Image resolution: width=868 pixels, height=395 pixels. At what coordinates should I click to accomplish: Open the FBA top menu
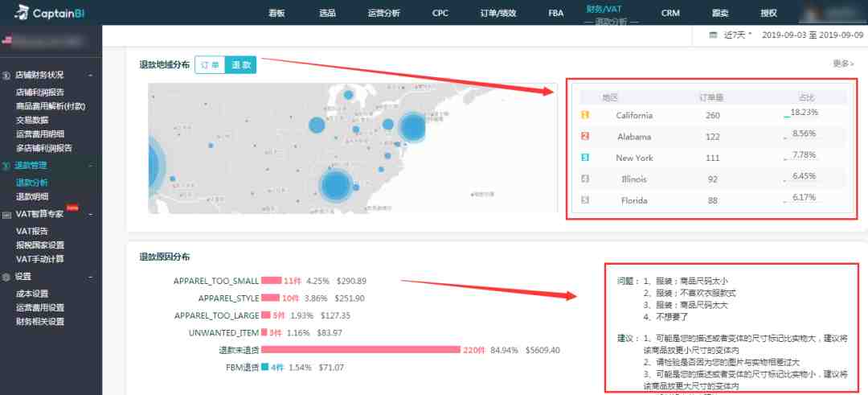pyautogui.click(x=556, y=14)
